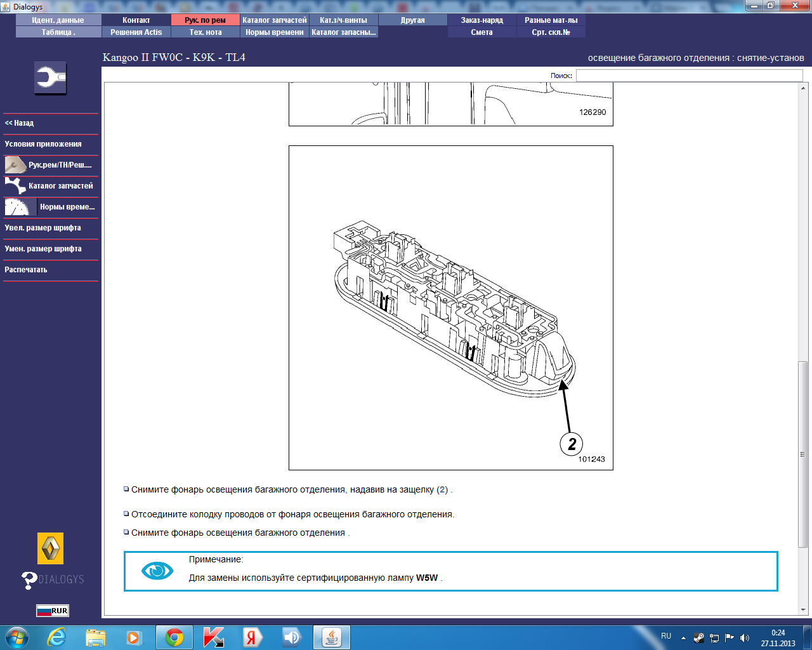Open Kaspersky from the taskbar
The height and width of the screenshot is (650, 812).
(x=214, y=637)
